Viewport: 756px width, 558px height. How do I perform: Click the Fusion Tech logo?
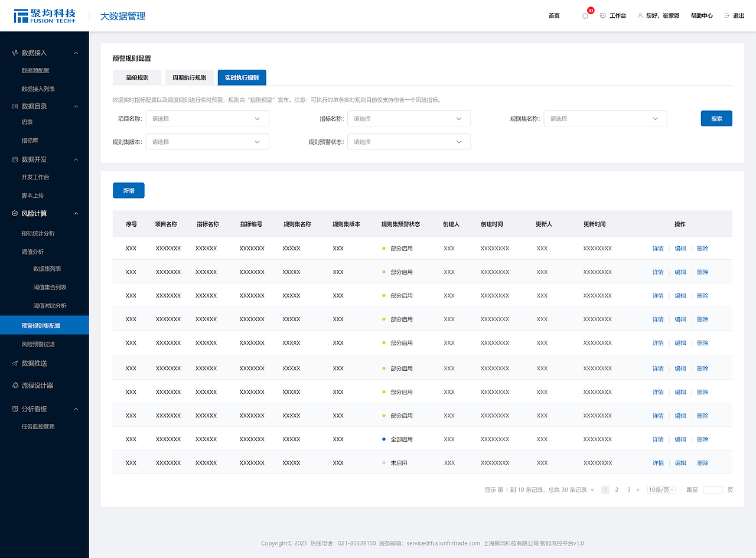click(x=45, y=16)
